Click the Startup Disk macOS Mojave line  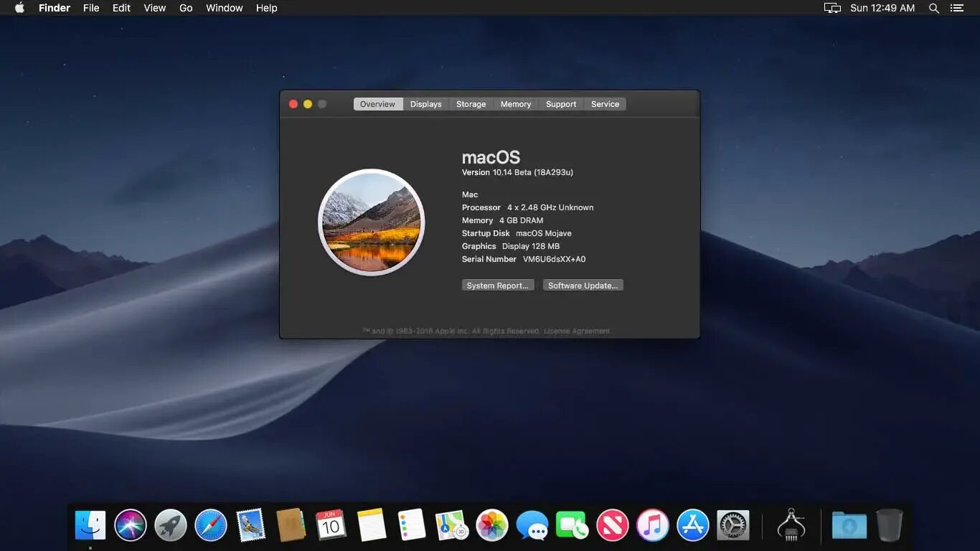pos(517,233)
